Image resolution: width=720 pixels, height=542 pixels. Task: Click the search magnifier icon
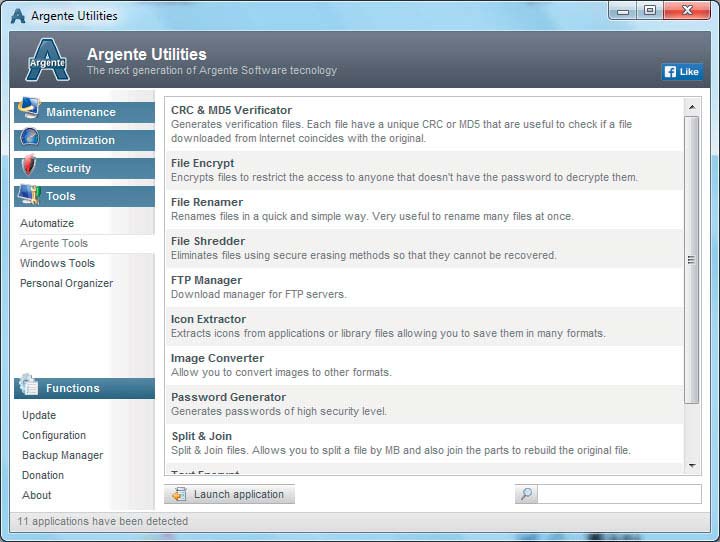coord(526,494)
